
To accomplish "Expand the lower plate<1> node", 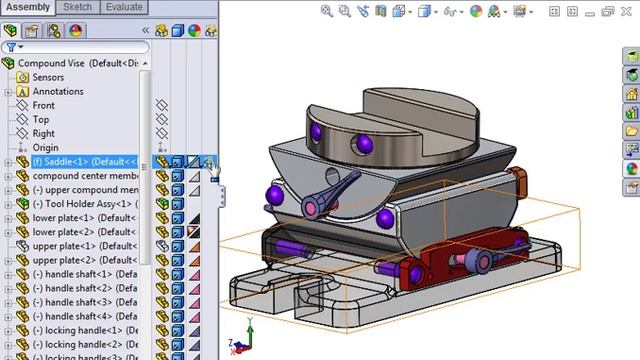I will coord(8,219).
